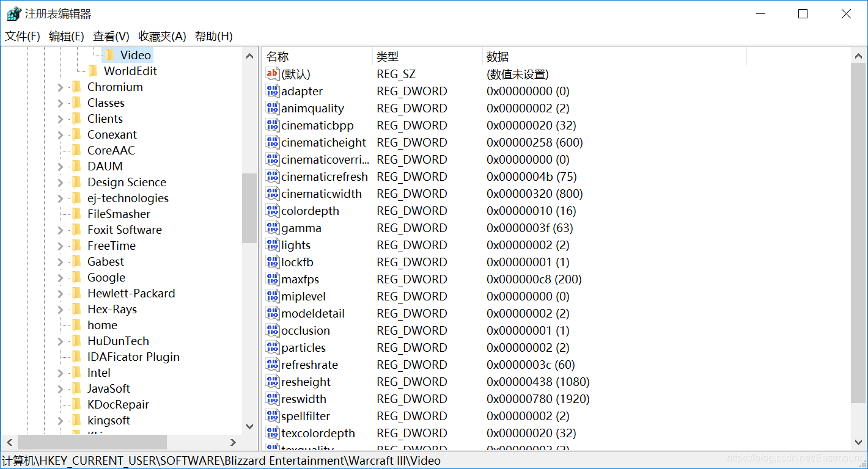Sort values by the 名称 column header
The image size is (868, 469).
point(317,57)
